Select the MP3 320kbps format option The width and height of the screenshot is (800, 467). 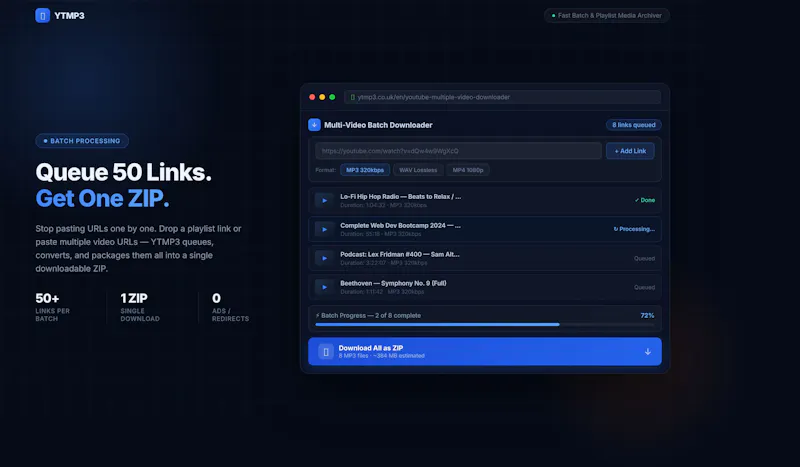365,170
